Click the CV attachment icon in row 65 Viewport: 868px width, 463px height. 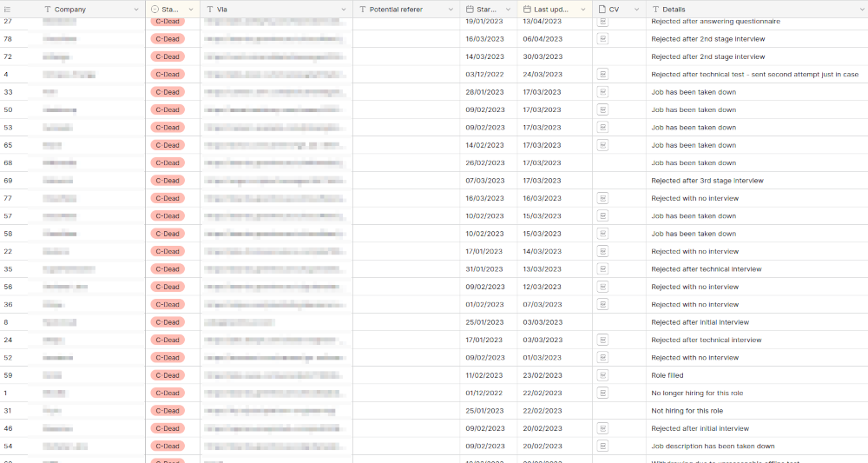pos(602,145)
